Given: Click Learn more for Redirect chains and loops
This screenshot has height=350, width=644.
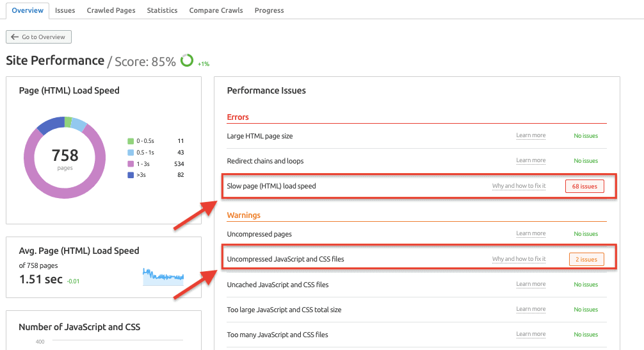Looking at the screenshot, I should tap(531, 160).
